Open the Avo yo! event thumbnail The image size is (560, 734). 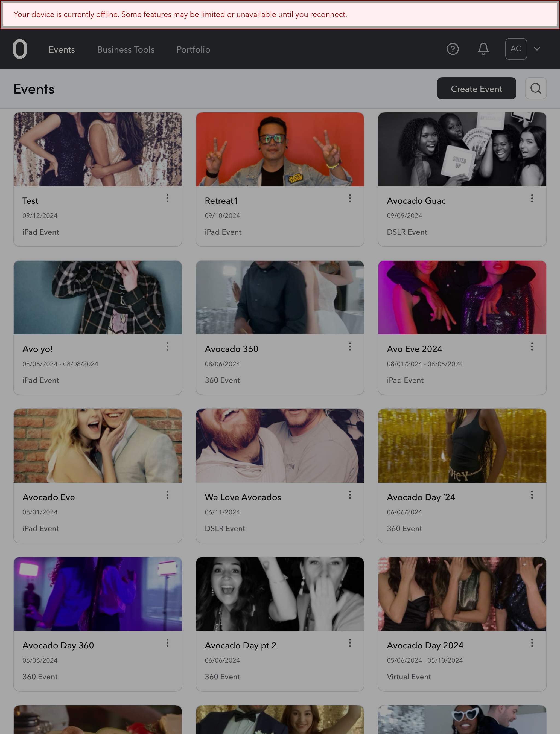[x=98, y=297]
